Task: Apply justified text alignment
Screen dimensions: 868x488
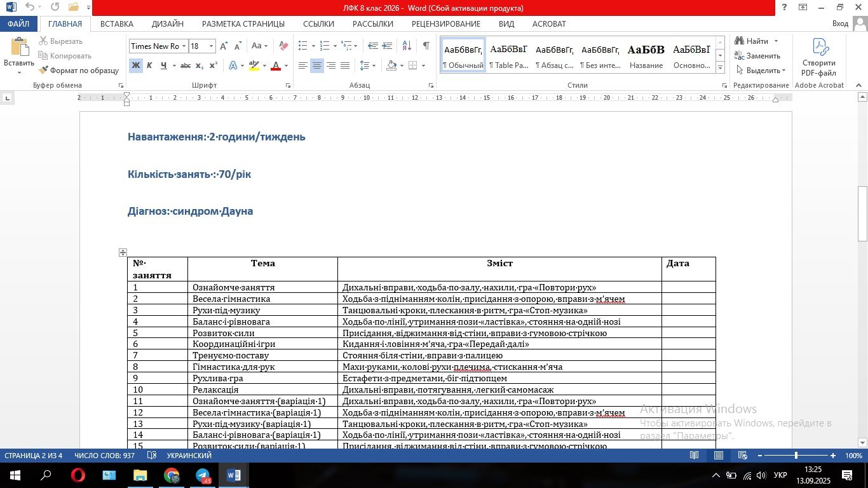Action: click(345, 65)
